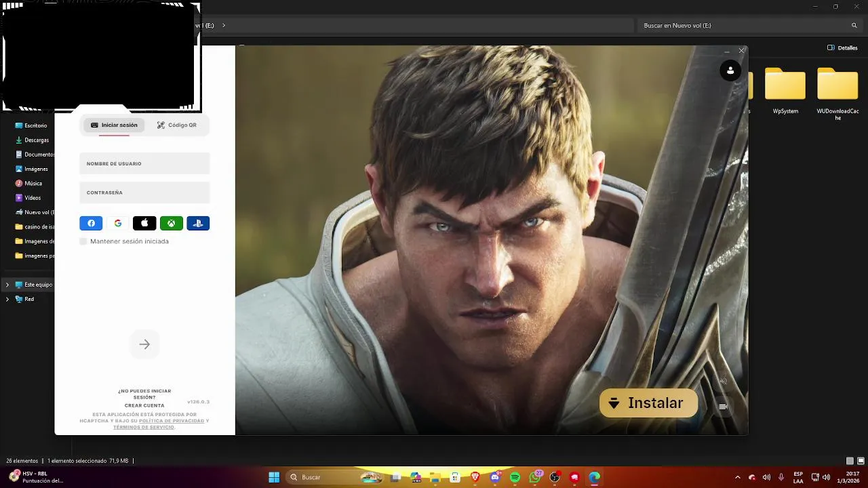Show hidden system tray icons
The height and width of the screenshot is (488, 868).
click(738, 477)
